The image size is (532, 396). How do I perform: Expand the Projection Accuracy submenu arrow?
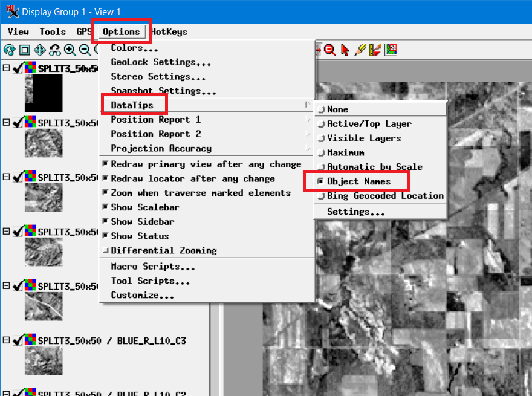click(x=308, y=148)
